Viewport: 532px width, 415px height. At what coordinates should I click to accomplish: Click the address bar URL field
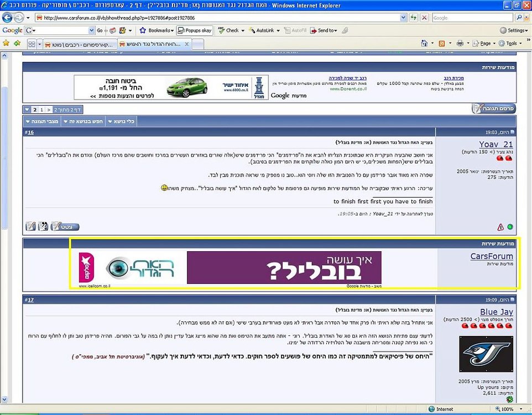click(x=217, y=18)
